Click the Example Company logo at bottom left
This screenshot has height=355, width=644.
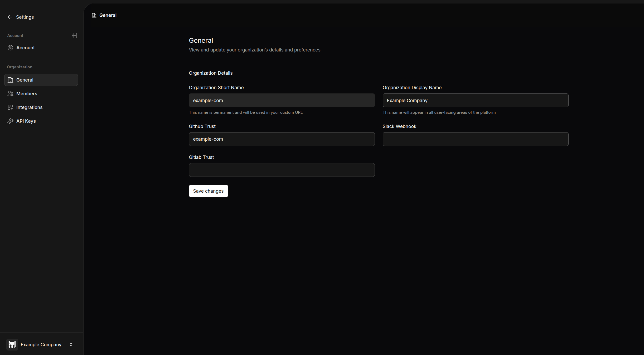pos(12,344)
